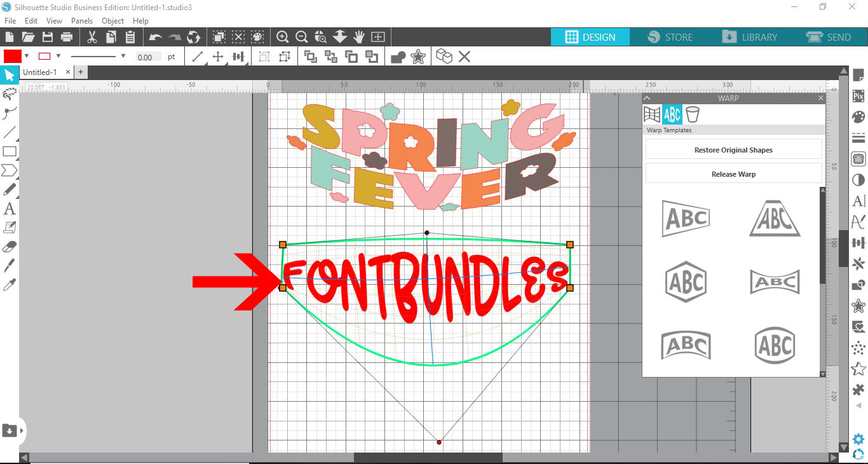Viewport: 868px width, 464px height.
Task: Open the Preferences gear icon
Action: (x=858, y=439)
